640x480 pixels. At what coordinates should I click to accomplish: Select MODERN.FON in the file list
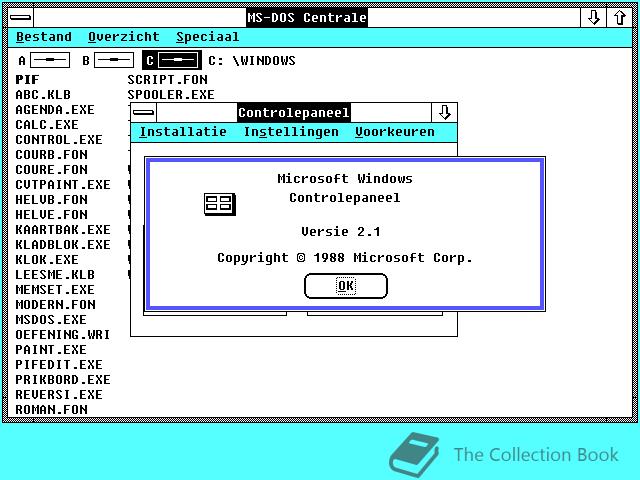56,304
